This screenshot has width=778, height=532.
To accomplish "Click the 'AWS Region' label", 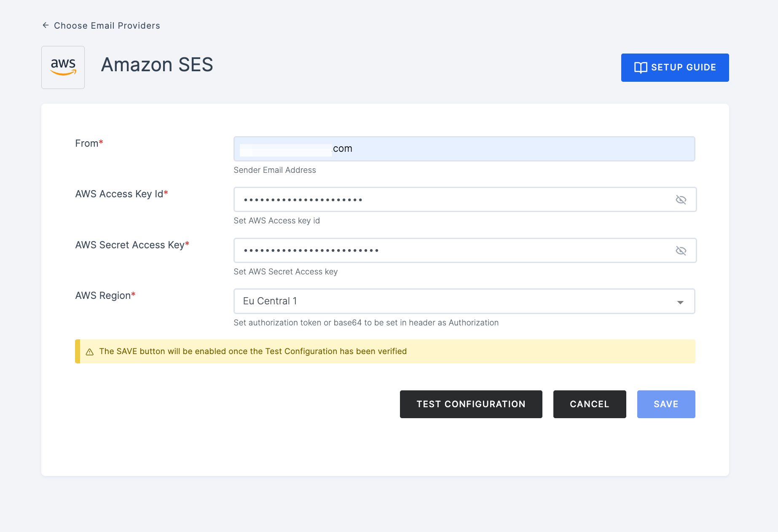I will pos(105,296).
